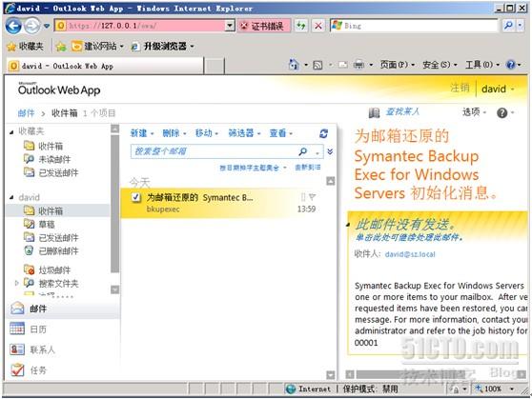Open the 页面(P) page menu

pos(397,65)
